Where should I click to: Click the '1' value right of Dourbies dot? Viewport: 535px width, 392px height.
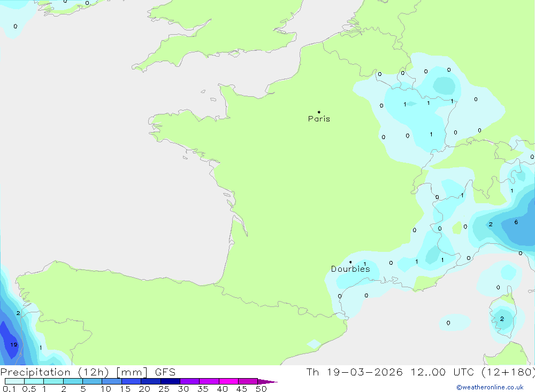coord(365,264)
